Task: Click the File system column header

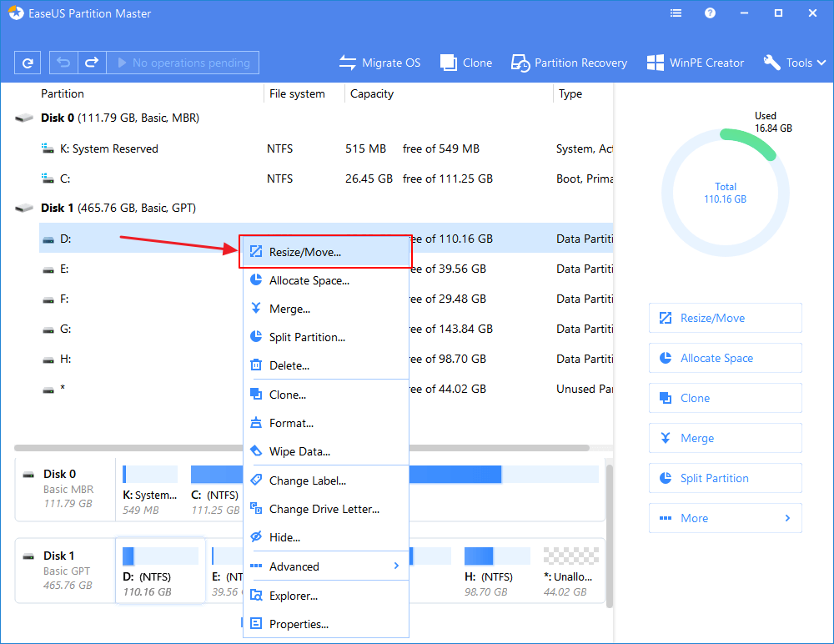Action: click(x=297, y=93)
